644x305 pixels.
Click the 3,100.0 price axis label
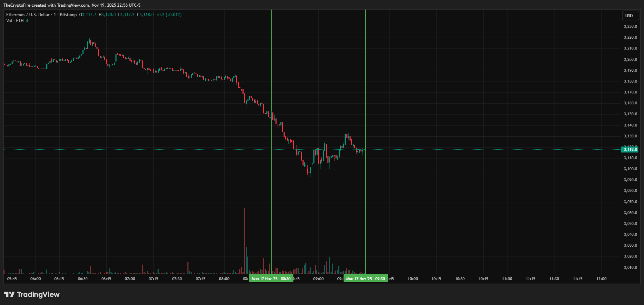click(x=631, y=169)
